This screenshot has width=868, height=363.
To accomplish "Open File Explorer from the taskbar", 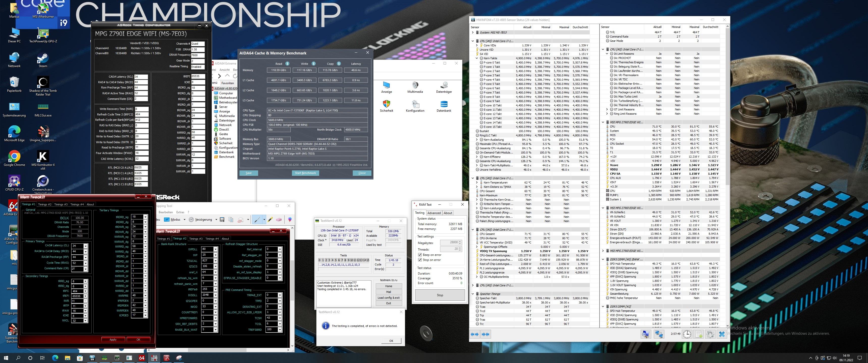I will (67, 358).
